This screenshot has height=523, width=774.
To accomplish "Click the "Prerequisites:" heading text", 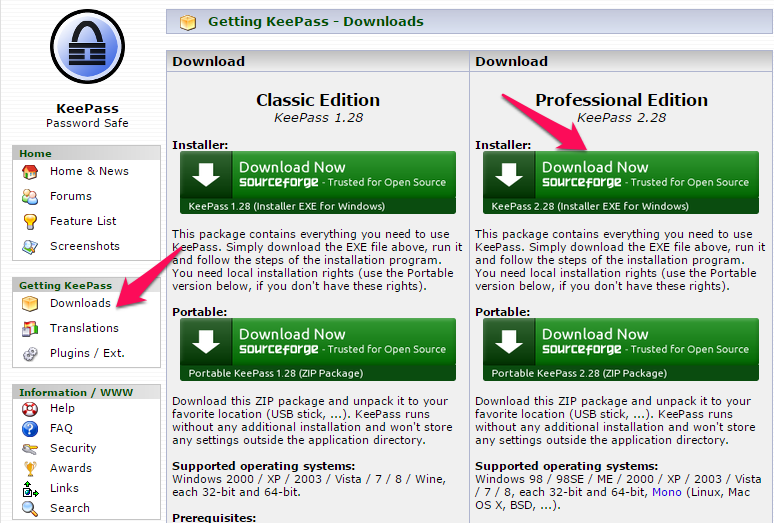I will (214, 518).
